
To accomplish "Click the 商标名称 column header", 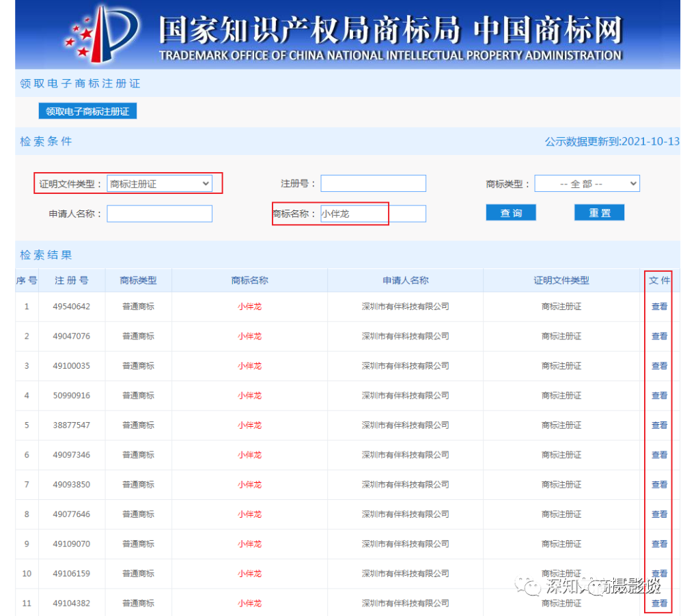I will (x=249, y=280).
